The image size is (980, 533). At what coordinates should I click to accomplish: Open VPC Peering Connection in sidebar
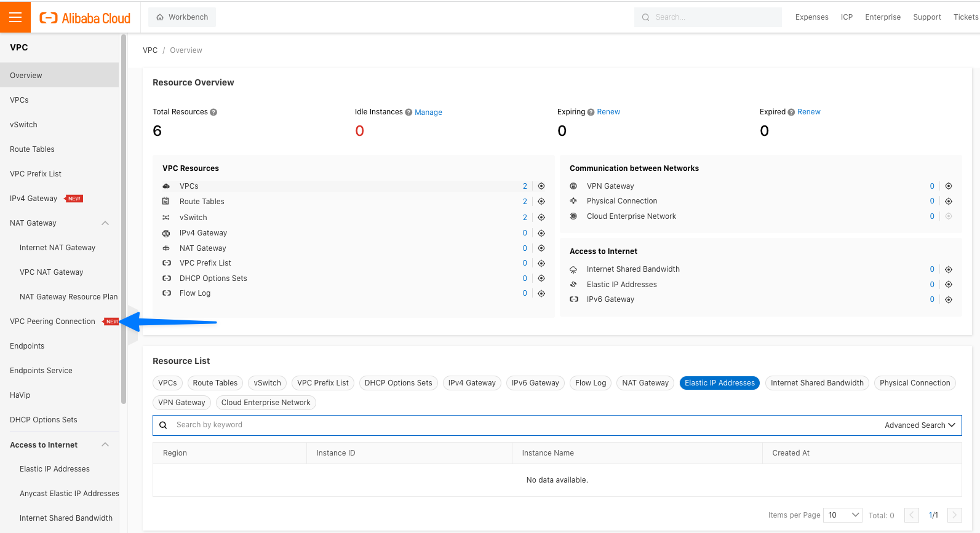tap(52, 322)
